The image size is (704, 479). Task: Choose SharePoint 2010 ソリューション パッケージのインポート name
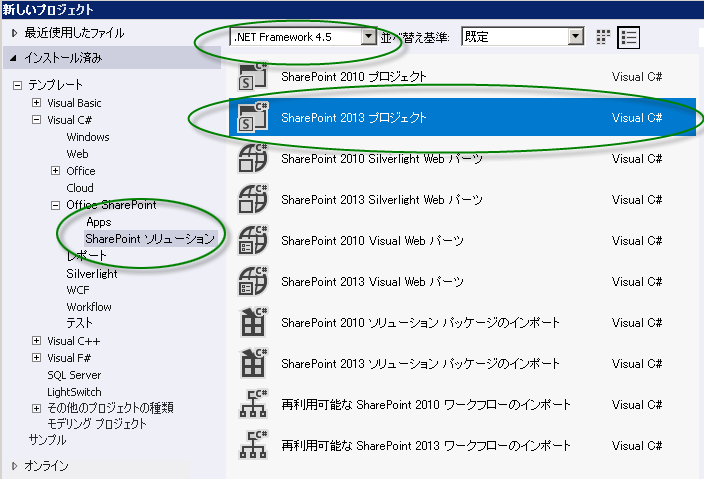click(421, 323)
